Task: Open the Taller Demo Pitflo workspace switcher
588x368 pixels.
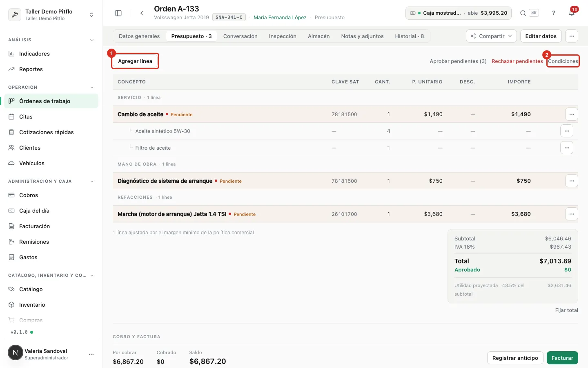Action: click(51, 14)
